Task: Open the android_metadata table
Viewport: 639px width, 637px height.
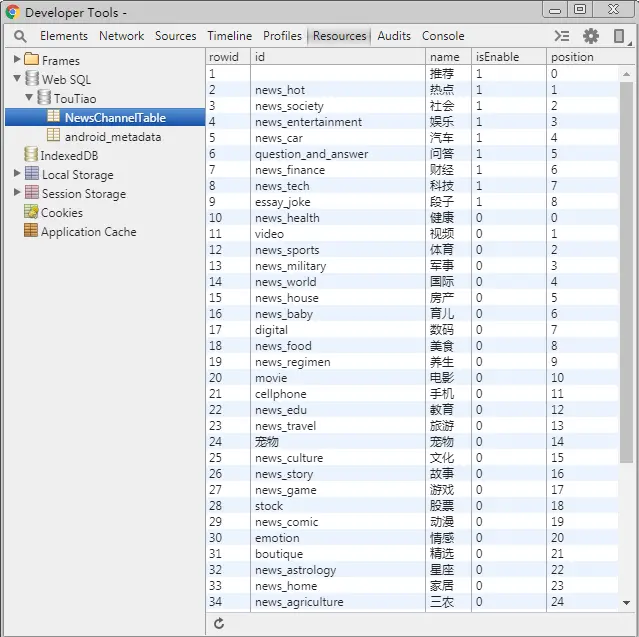Action: 113,137
